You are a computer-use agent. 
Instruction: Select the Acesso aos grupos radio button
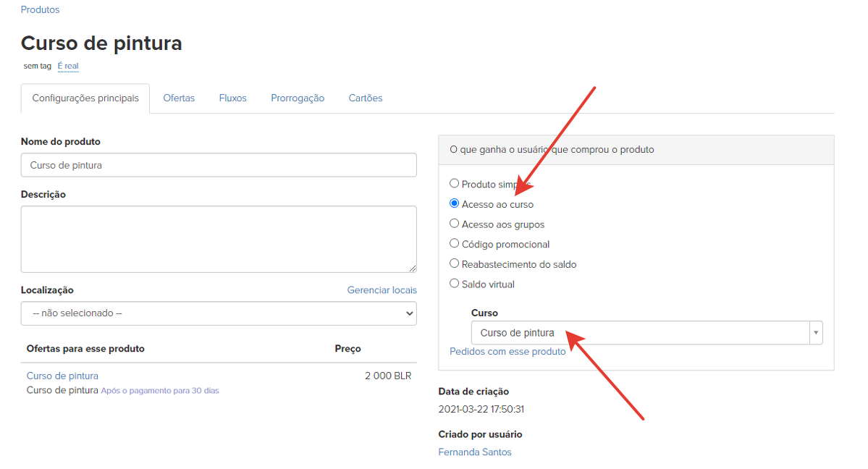click(x=455, y=224)
